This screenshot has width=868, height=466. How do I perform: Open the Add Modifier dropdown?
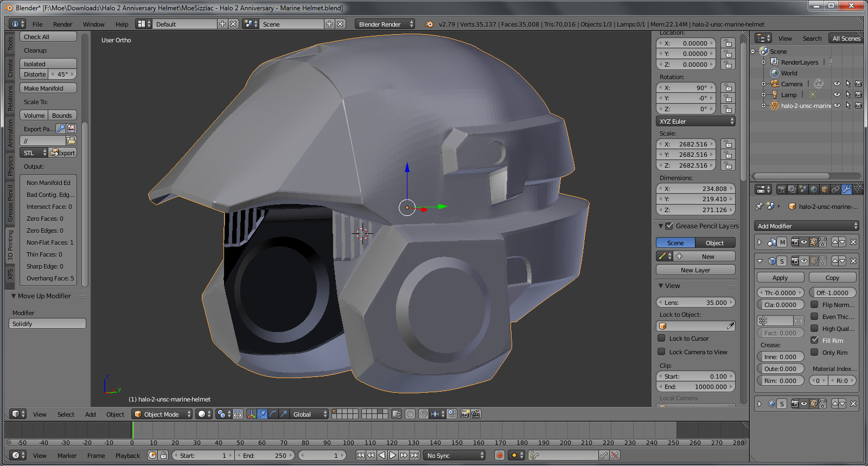[x=806, y=226]
